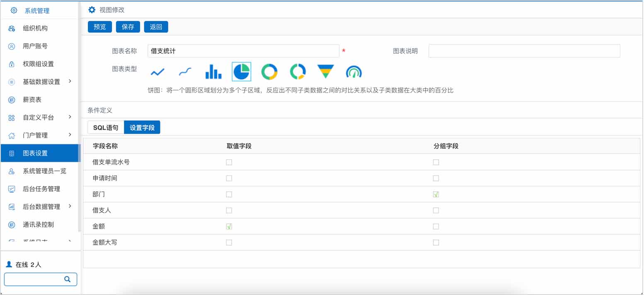644x295 pixels.
Task: Check 分组字段 checkbox for 申请时间
Action: click(x=435, y=178)
